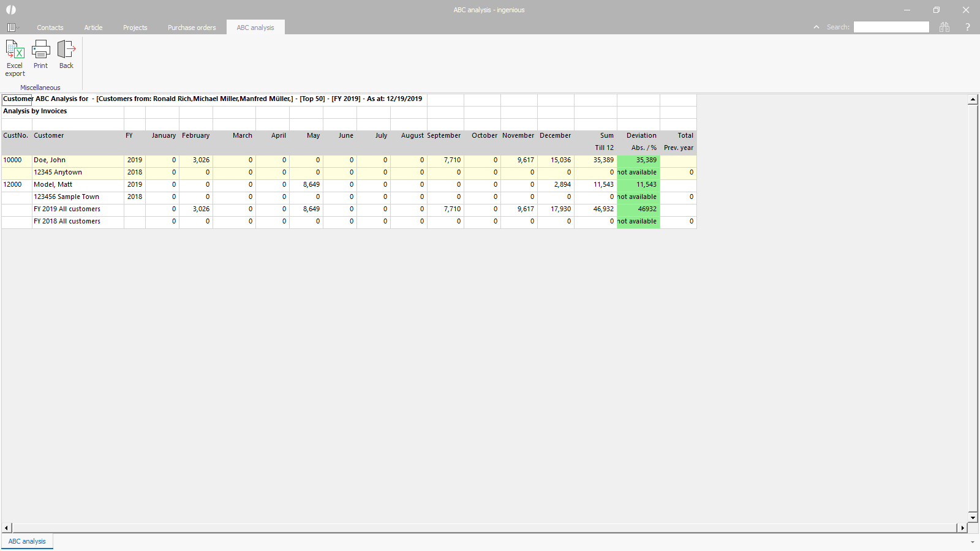This screenshot has height=551, width=980.
Task: Click the green 46932 deviation cell
Action: tap(638, 209)
